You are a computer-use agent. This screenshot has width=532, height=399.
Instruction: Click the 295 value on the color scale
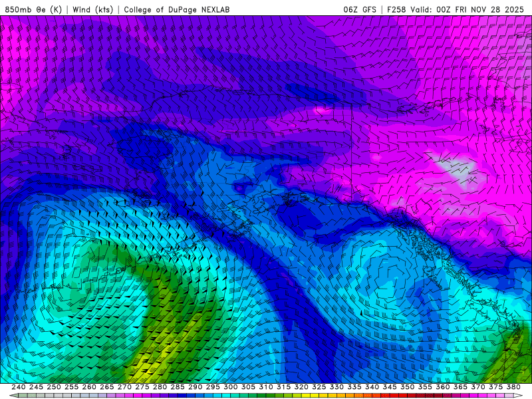213,387
